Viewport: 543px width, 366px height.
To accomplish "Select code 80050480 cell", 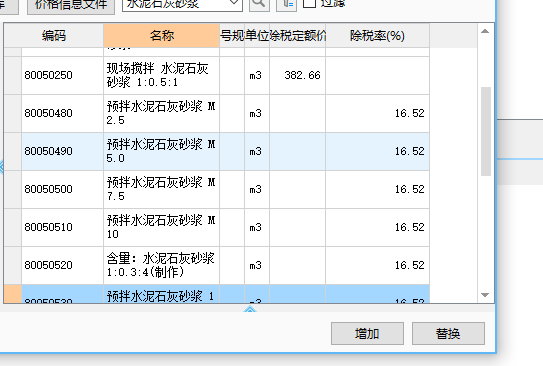I will [62, 113].
